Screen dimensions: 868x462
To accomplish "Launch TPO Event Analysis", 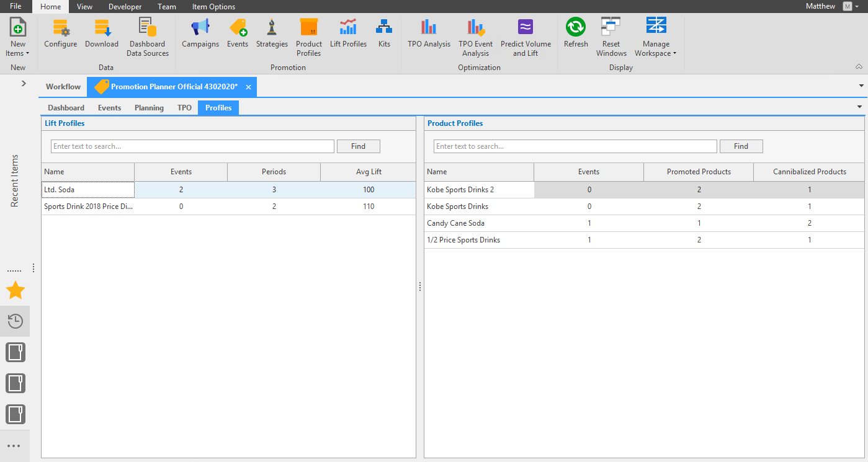I will pyautogui.click(x=476, y=37).
